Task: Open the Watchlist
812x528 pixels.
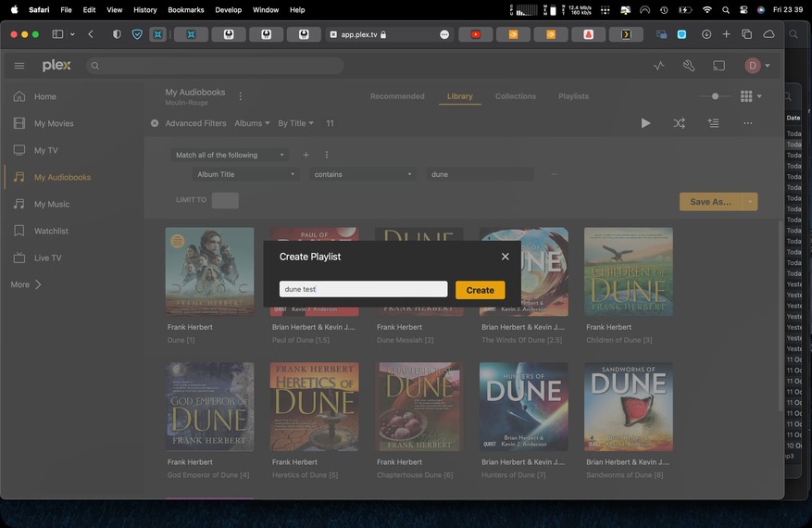Action: (x=51, y=231)
